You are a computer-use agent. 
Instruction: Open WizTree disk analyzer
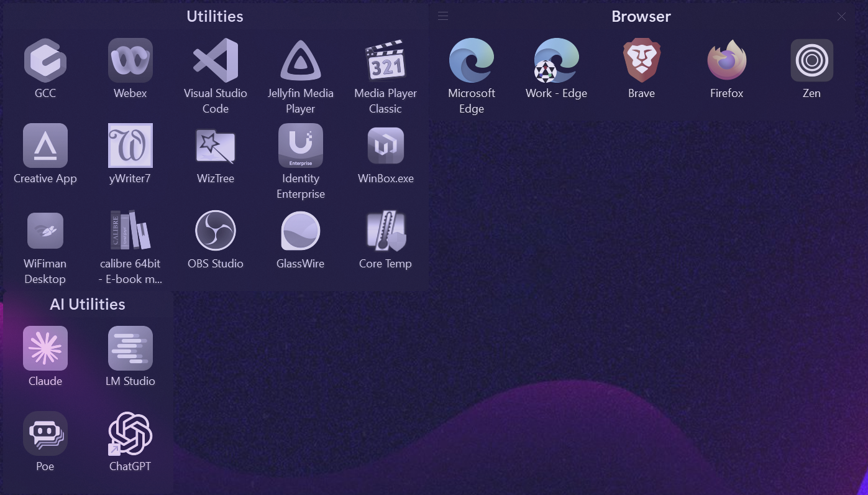[x=216, y=146]
